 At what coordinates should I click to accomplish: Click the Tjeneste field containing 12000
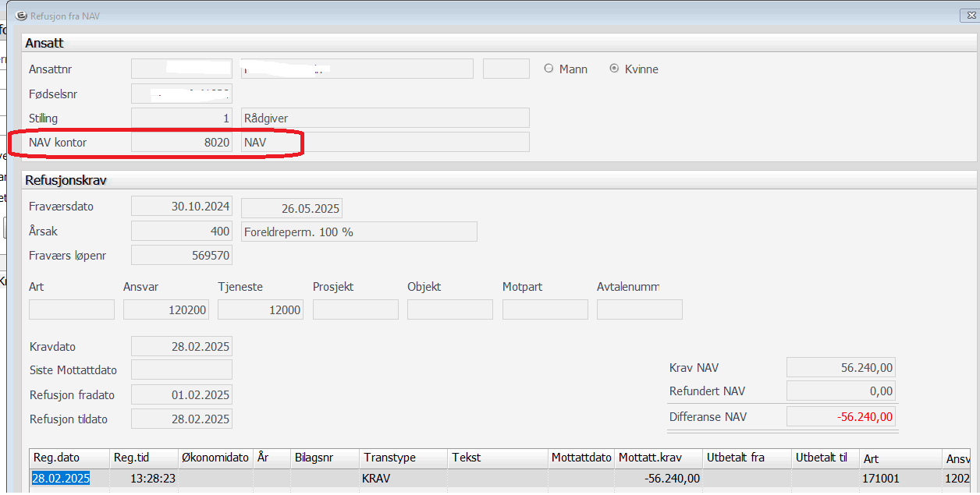(261, 309)
